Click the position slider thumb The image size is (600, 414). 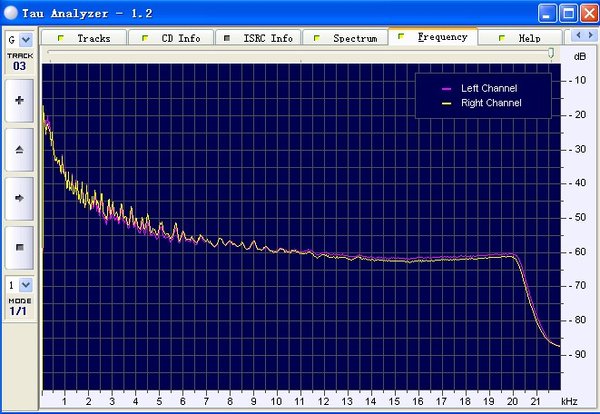coord(551,52)
